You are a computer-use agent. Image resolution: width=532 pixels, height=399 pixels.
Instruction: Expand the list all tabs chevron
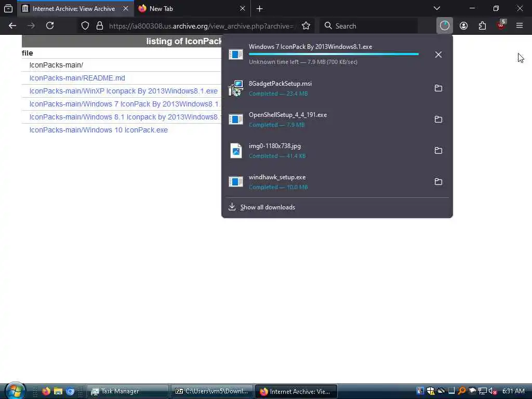[436, 8]
